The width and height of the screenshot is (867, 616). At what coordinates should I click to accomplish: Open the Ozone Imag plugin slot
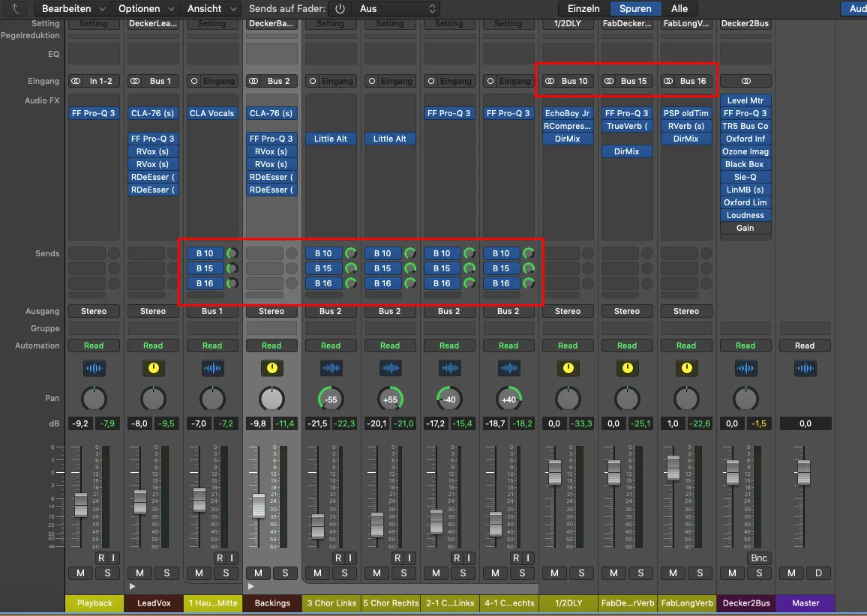pyautogui.click(x=745, y=151)
